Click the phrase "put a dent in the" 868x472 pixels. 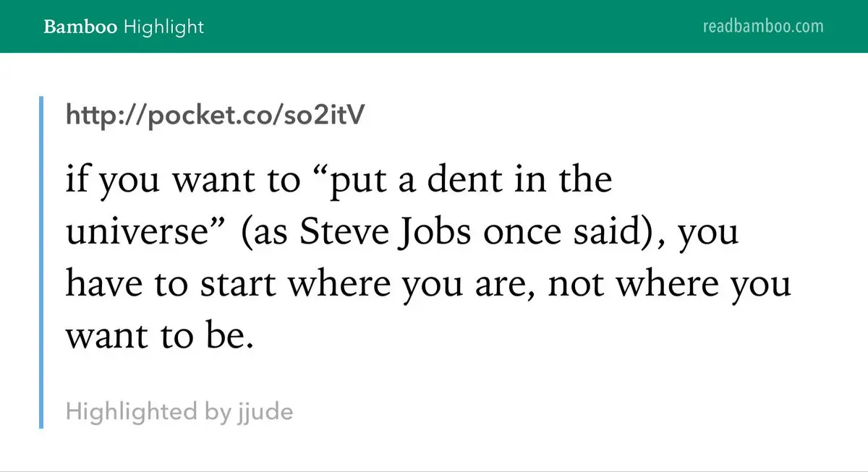click(470, 181)
